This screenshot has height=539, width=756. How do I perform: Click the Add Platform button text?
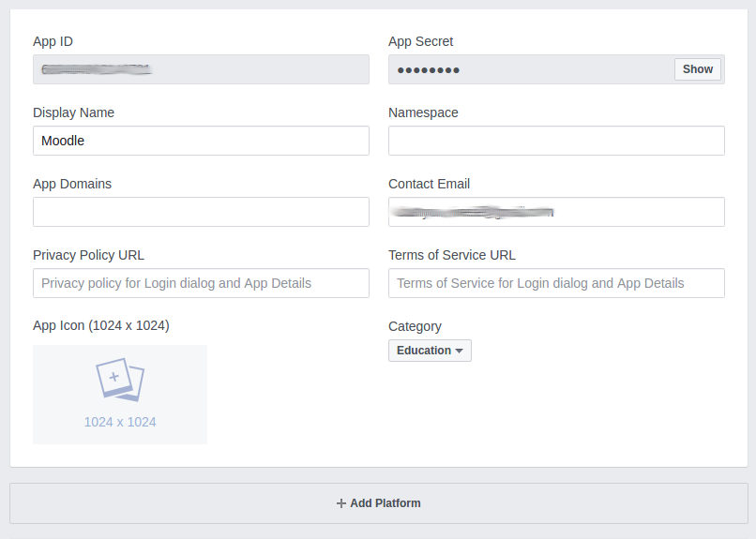[385, 503]
